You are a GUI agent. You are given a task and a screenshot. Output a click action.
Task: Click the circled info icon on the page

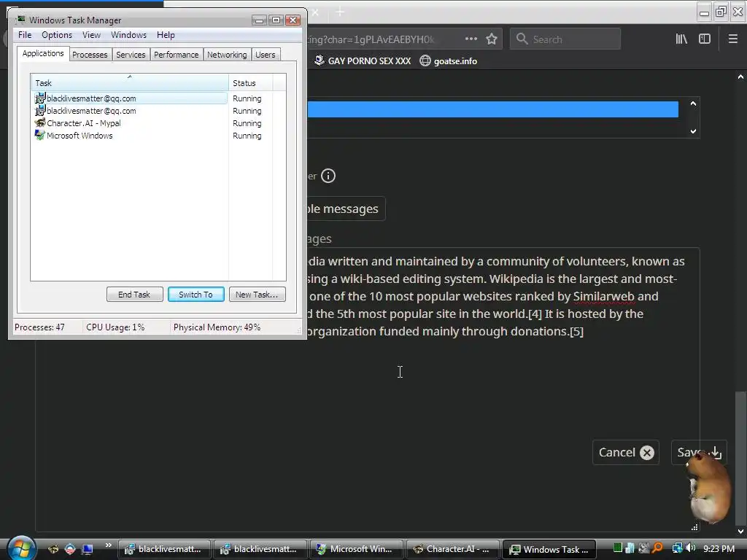[328, 176]
